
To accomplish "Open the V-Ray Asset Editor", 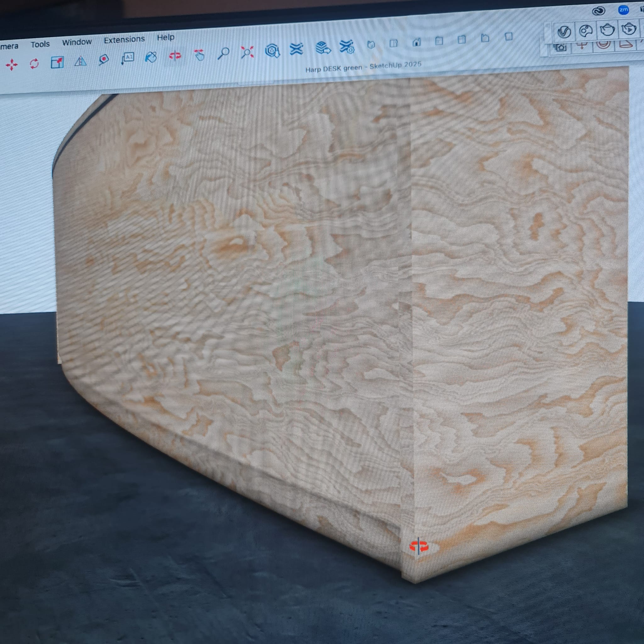I will pos(564,32).
